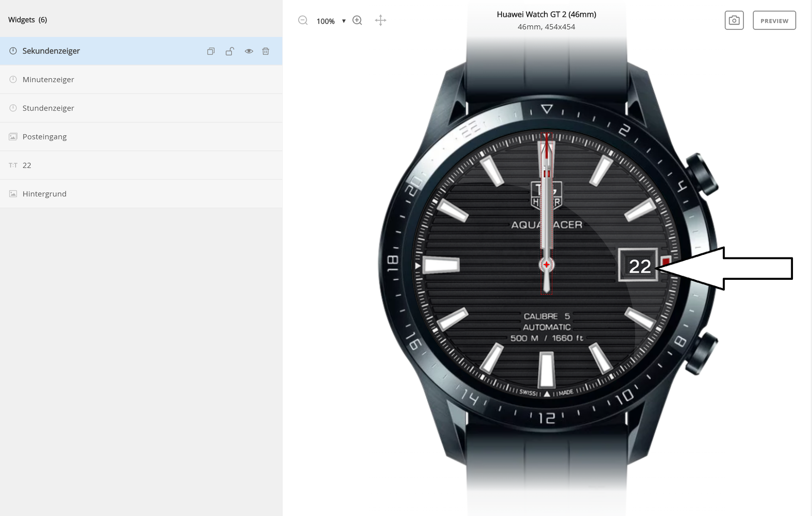Select the Stundenzeiger widget row
Viewport: 812px width, 516px height.
pos(141,108)
